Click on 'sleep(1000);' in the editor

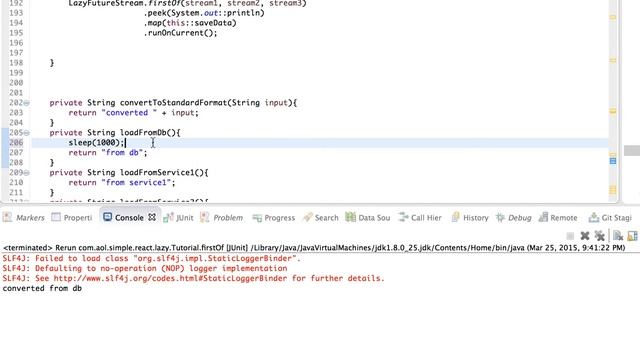pos(96,142)
